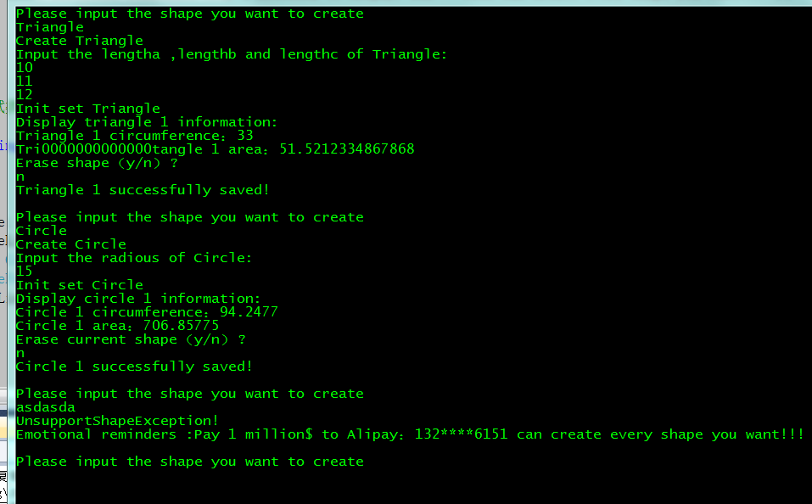Click the input value 11
Screen dimensions: 812x504
[25, 81]
